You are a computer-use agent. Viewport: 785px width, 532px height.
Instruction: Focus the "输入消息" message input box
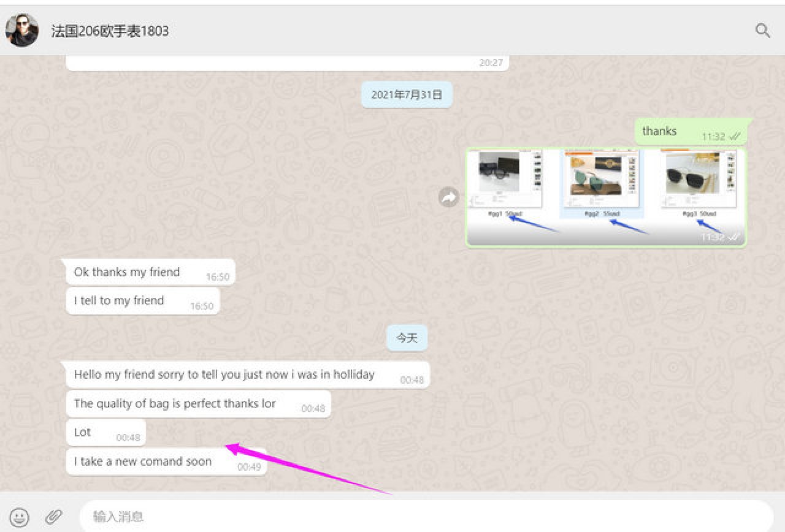pos(423,517)
